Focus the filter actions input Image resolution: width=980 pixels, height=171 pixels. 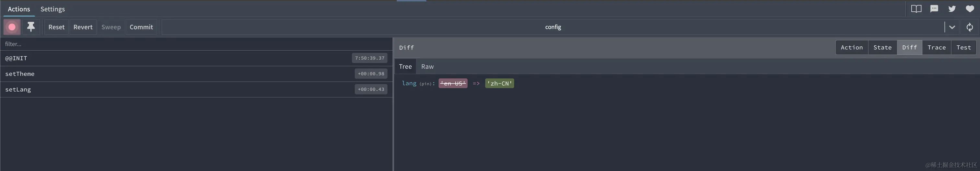click(196, 44)
